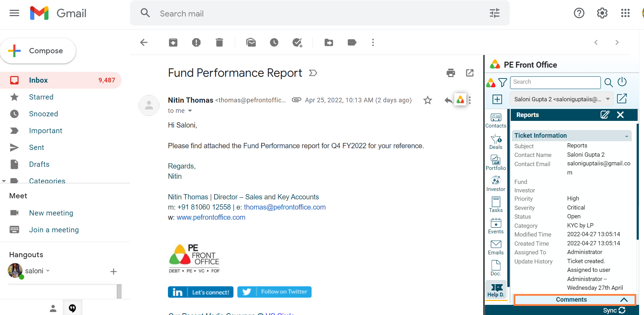644x315 pixels.
Task: Open the Sent mail folder
Action: pos(36,148)
